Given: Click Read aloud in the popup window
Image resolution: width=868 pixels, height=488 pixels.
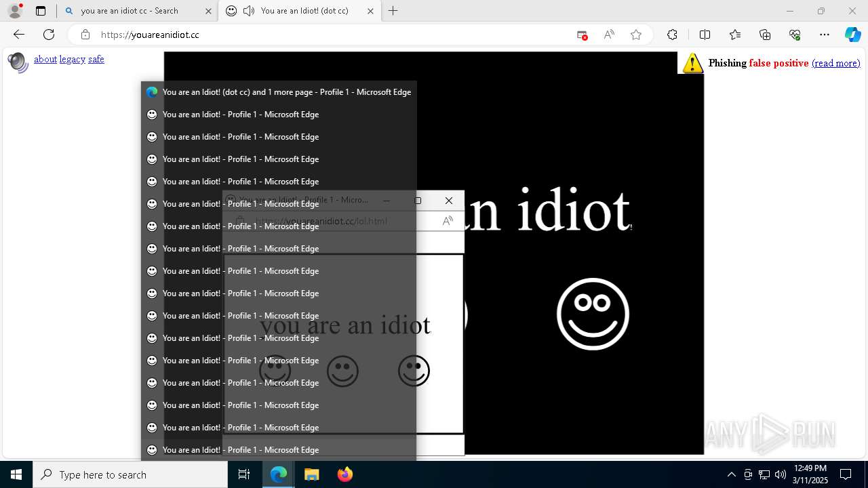Looking at the screenshot, I should tap(448, 221).
